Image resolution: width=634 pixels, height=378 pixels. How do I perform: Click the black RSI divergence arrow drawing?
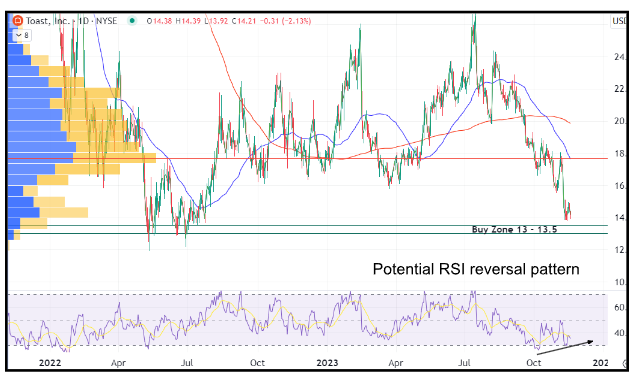[565, 348]
